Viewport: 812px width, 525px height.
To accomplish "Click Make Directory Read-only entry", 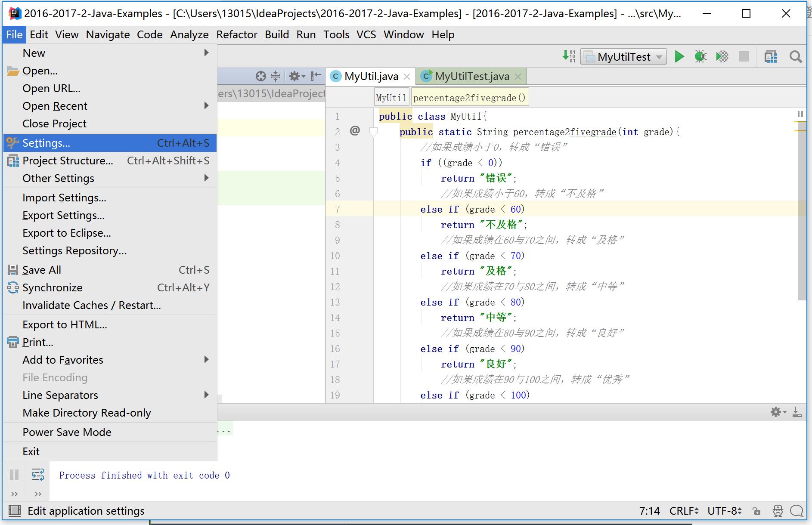I will pos(110,413).
